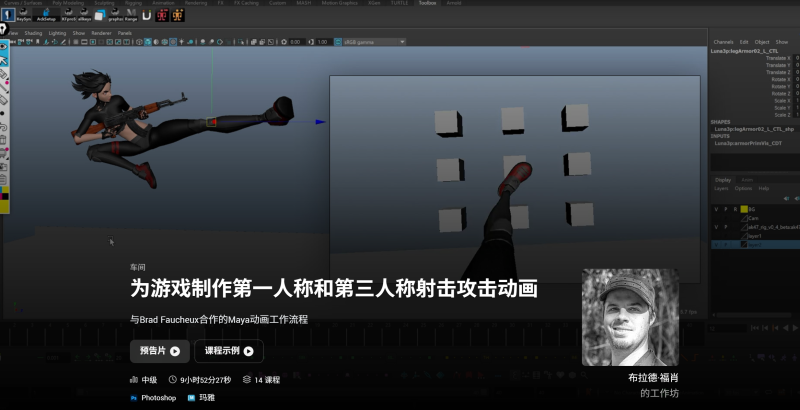The image size is (800, 410).
Task: Select the highlighter pen in annotation toolbar
Action: pos(4,73)
